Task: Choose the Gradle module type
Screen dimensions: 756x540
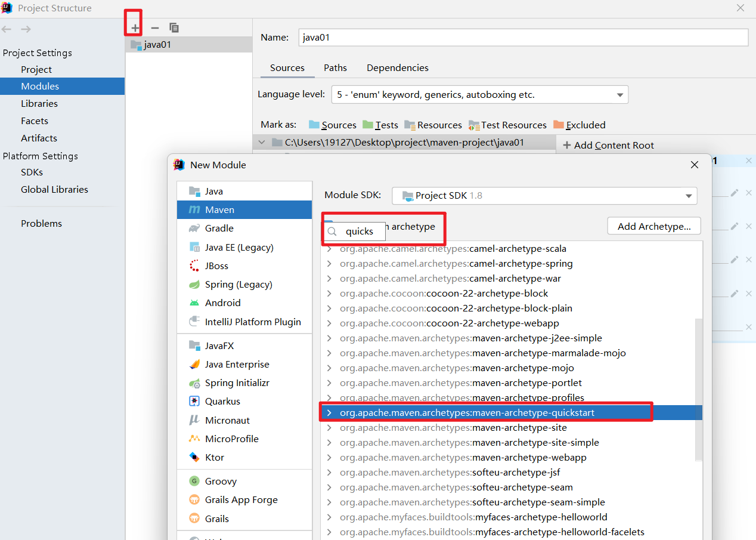Action: [244, 228]
